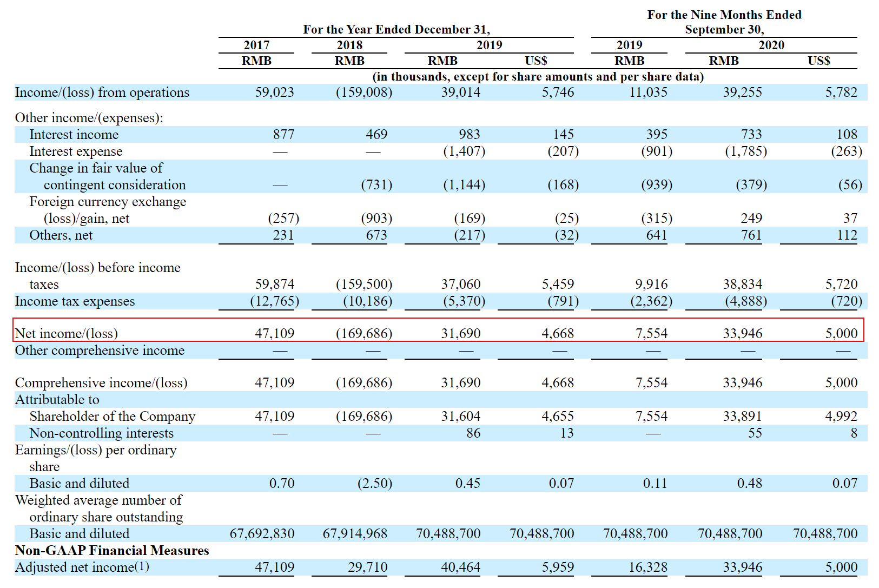Click the "Net income/(loss)" row label

click(66, 333)
